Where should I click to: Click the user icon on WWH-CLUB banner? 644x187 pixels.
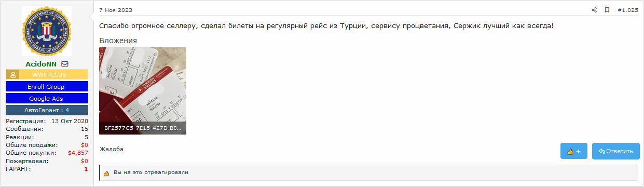coord(12,75)
